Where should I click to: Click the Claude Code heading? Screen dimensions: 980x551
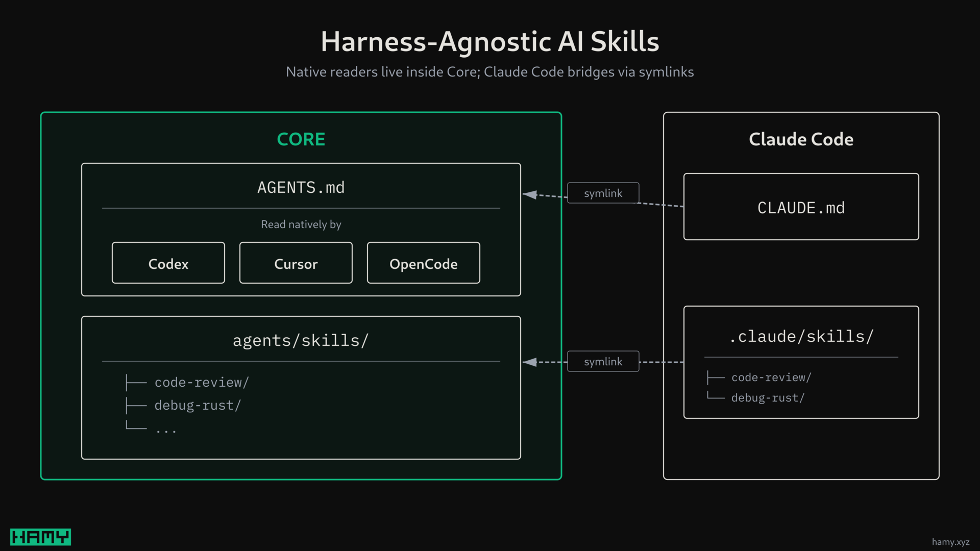801,139
